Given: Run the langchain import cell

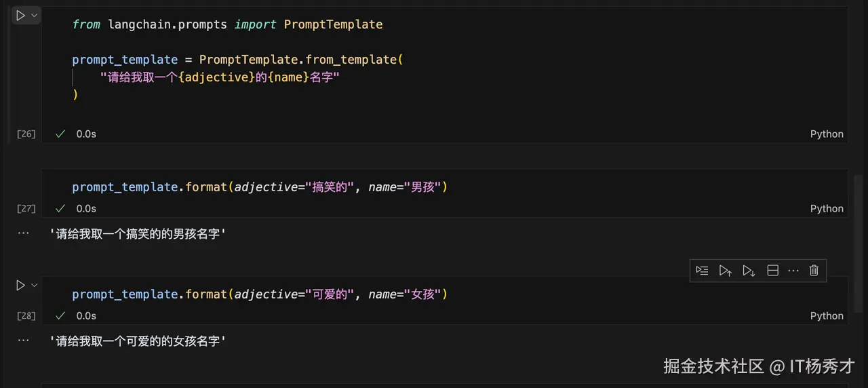Looking at the screenshot, I should pyautogui.click(x=20, y=16).
